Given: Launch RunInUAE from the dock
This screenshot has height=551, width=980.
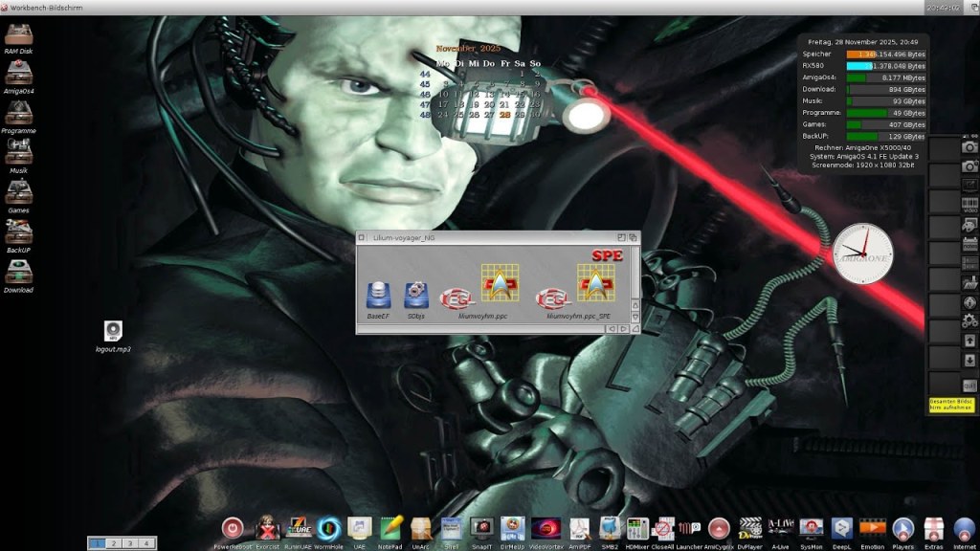Looking at the screenshot, I should (299, 528).
